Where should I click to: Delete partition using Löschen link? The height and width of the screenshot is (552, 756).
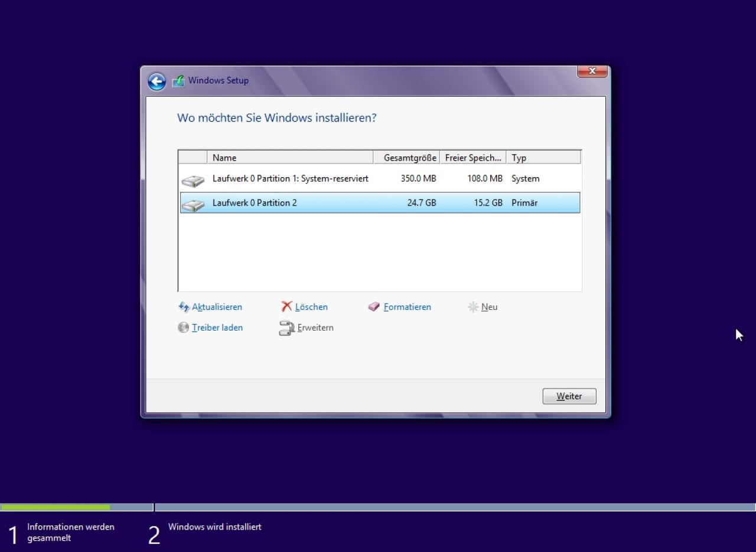pyautogui.click(x=311, y=307)
